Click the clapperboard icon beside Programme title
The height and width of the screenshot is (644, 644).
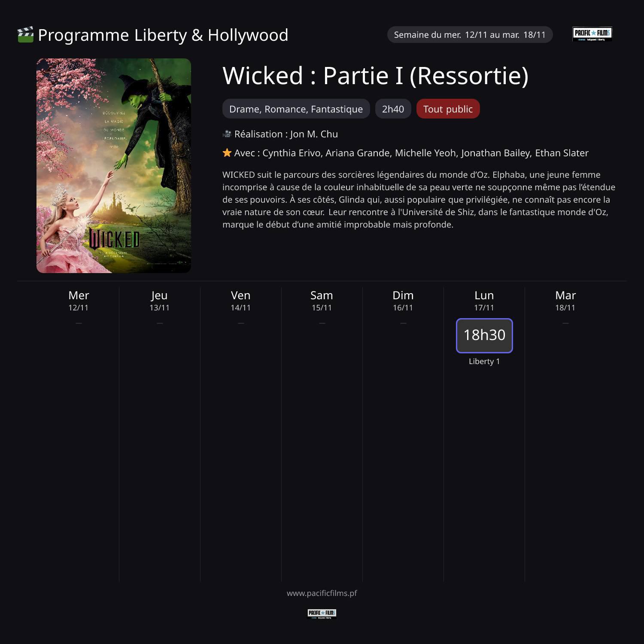(x=25, y=35)
